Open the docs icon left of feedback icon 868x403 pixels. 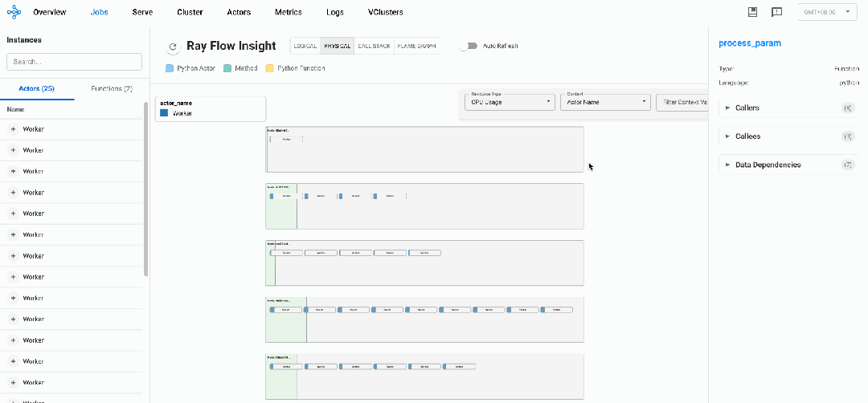tap(752, 11)
